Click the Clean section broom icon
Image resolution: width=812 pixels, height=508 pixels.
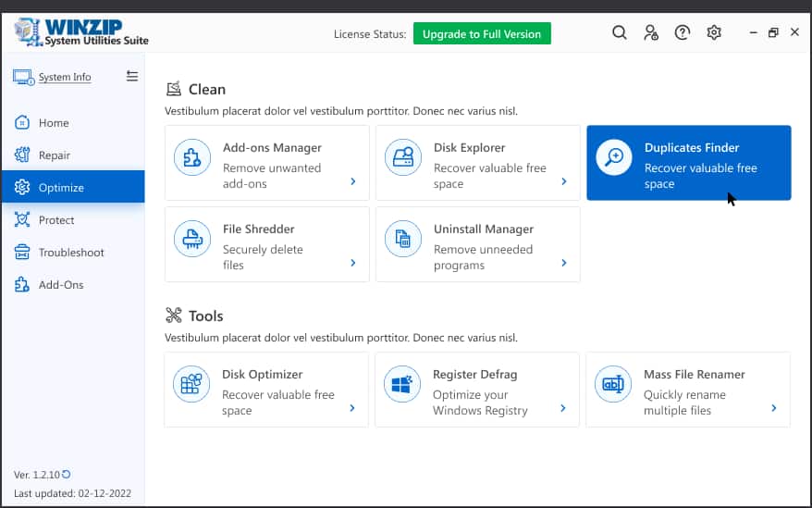[174, 89]
